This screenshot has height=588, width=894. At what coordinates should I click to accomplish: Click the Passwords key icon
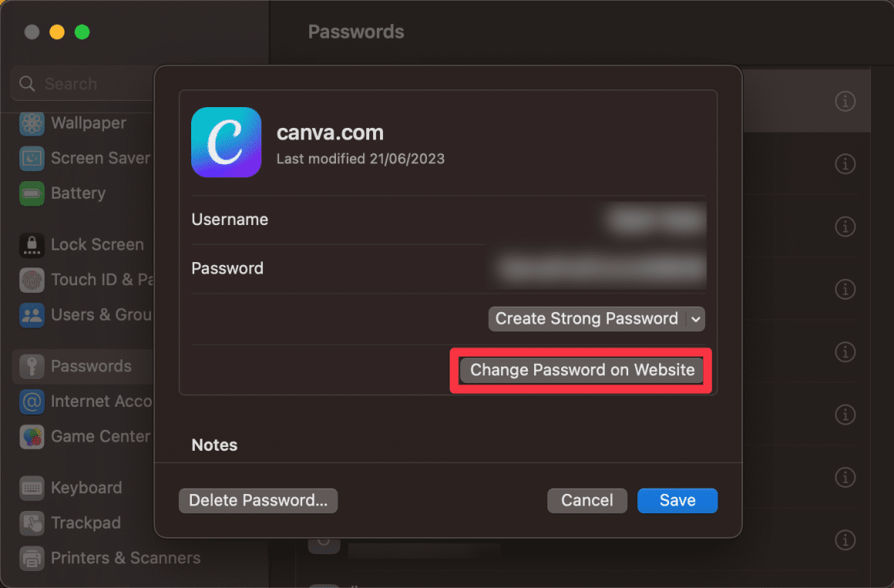(x=32, y=366)
